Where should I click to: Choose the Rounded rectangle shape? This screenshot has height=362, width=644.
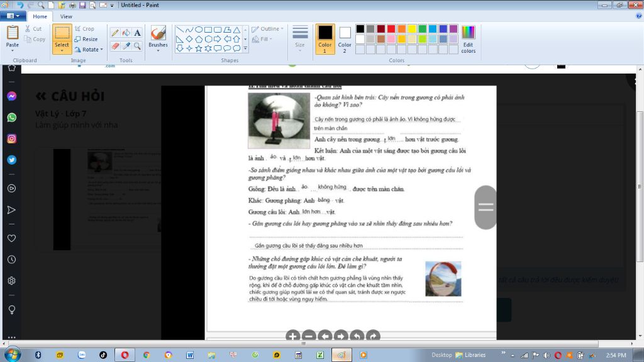218,30
